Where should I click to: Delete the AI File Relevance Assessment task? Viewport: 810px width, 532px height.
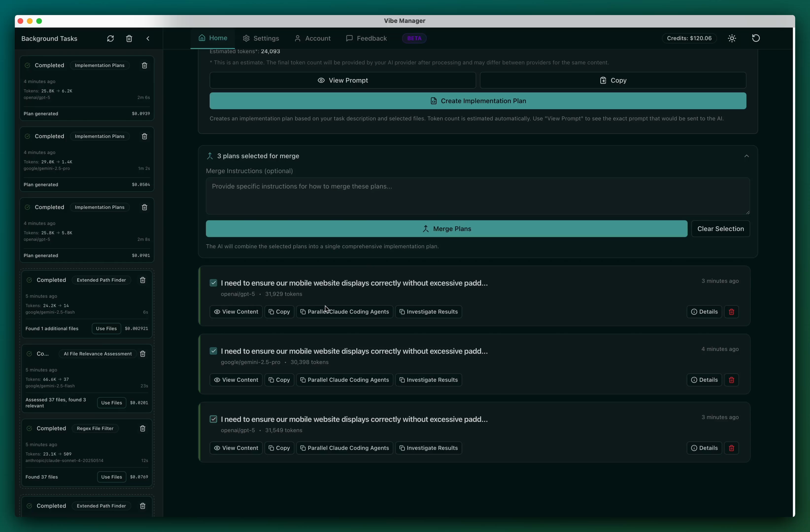click(143, 354)
